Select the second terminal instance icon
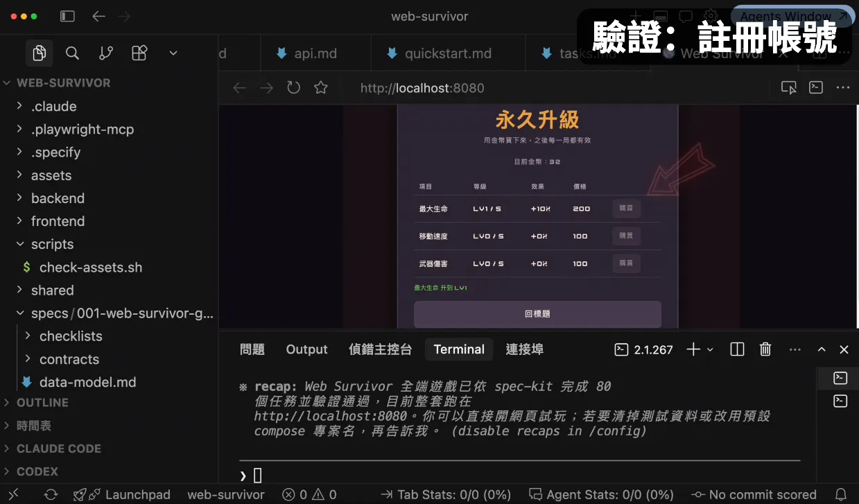The width and height of the screenshot is (859, 504). [x=840, y=401]
